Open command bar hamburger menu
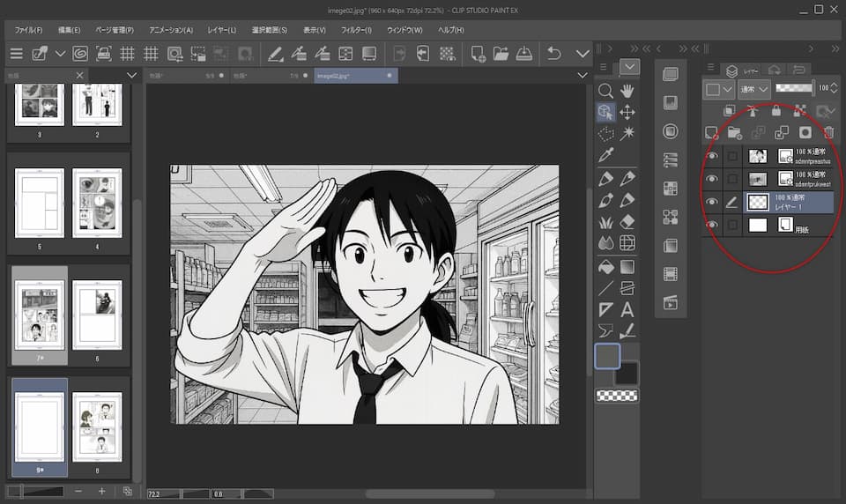 pyautogui.click(x=16, y=54)
